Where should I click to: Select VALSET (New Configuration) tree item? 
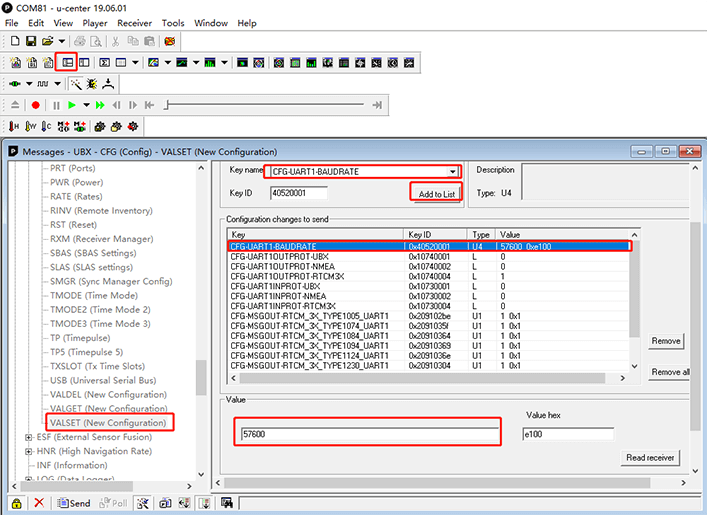point(108,423)
